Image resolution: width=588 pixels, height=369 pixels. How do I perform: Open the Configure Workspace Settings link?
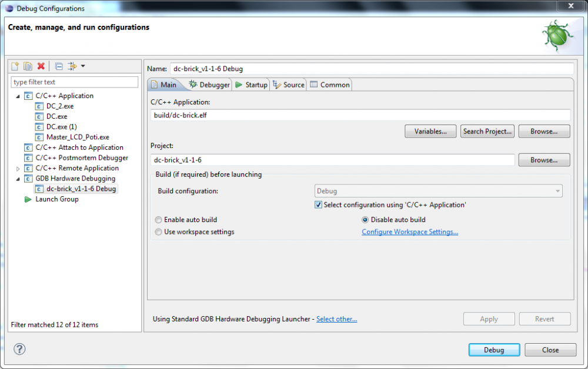point(410,232)
